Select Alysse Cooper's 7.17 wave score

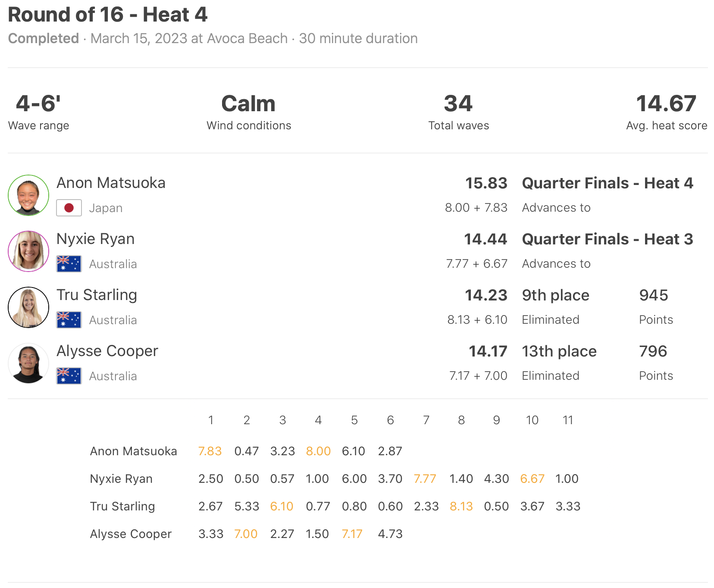coord(352,534)
